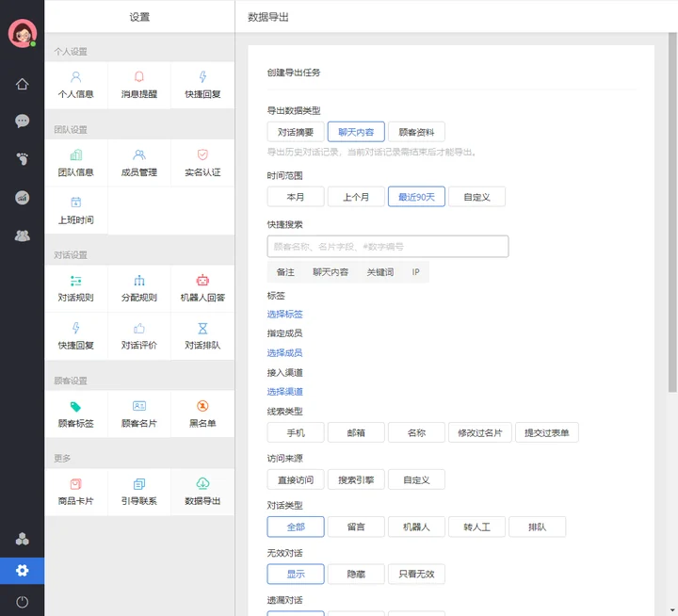
Task: Toggle 提交过表单 lead type
Action: (x=547, y=432)
